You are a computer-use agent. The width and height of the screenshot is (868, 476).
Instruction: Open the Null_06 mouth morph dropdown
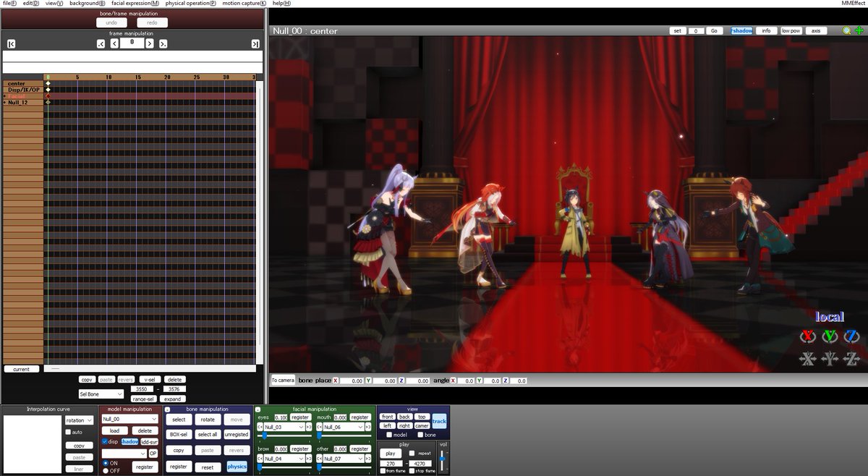(x=344, y=427)
